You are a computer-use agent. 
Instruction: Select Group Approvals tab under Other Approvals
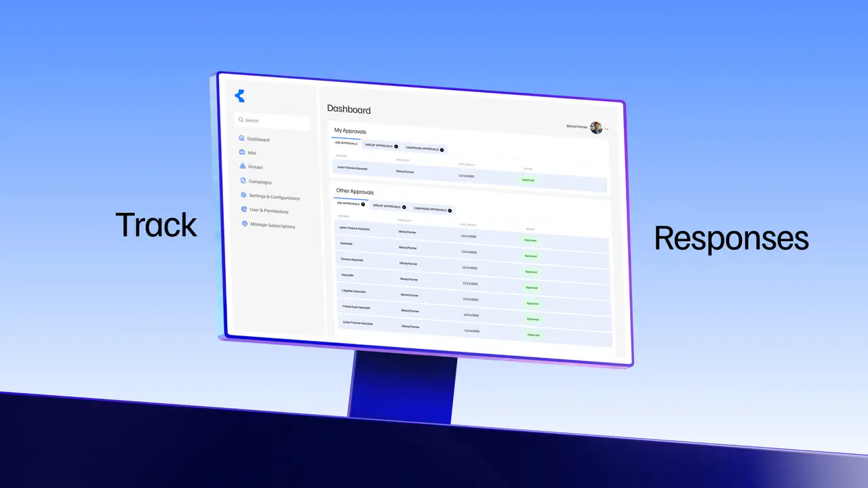point(390,206)
